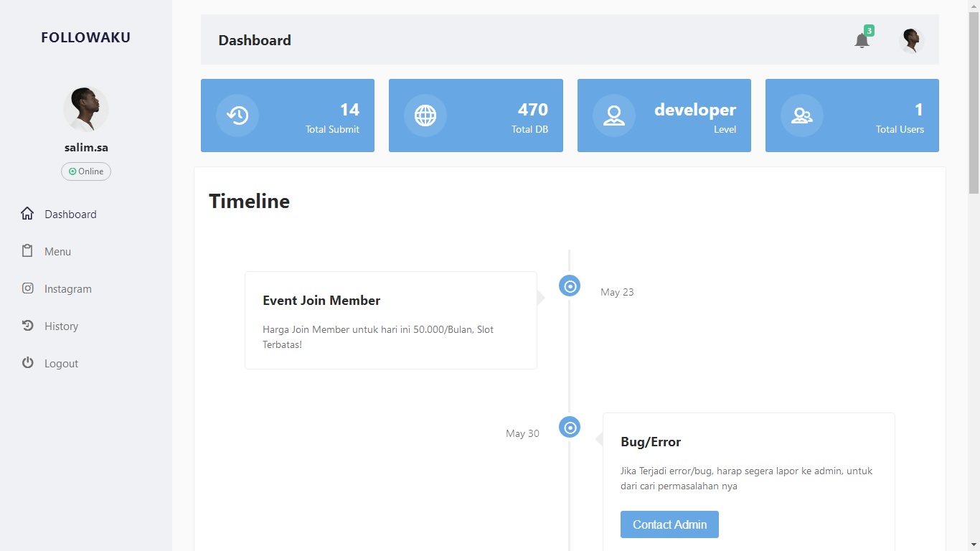The width and height of the screenshot is (980, 551).
Task: Select Dashboard from the sidebar menu
Action: point(70,213)
